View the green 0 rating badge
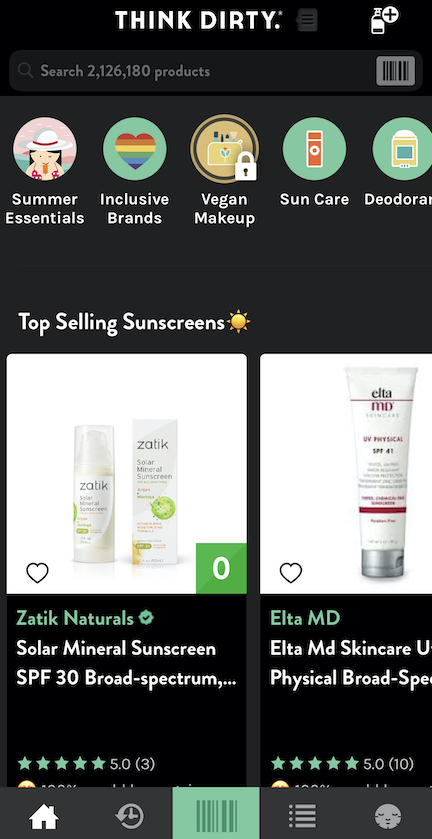The height and width of the screenshot is (839, 432). pyautogui.click(x=221, y=568)
